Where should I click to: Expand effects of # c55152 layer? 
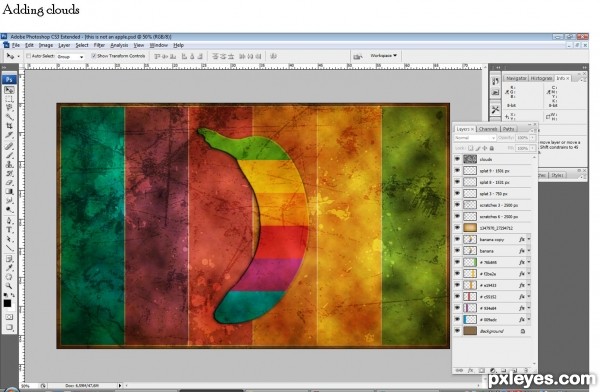tap(529, 297)
